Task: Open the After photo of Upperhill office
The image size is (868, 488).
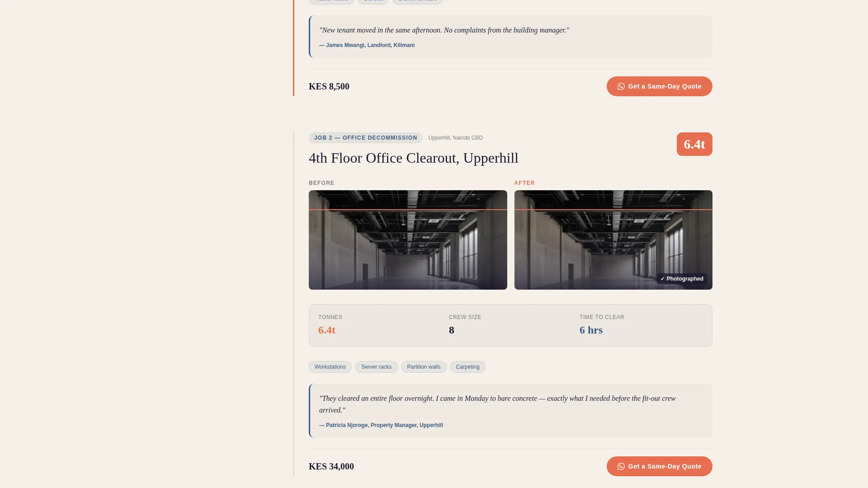Action: tap(613, 240)
